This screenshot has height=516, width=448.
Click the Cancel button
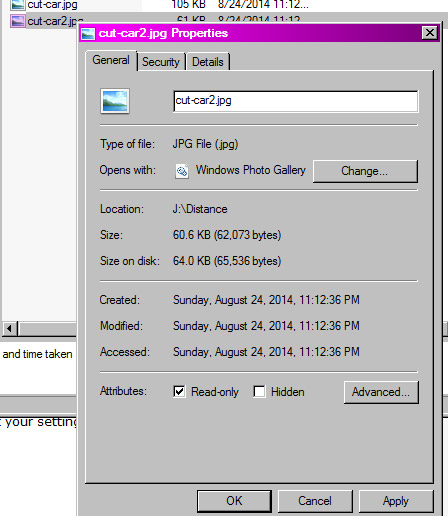(315, 501)
